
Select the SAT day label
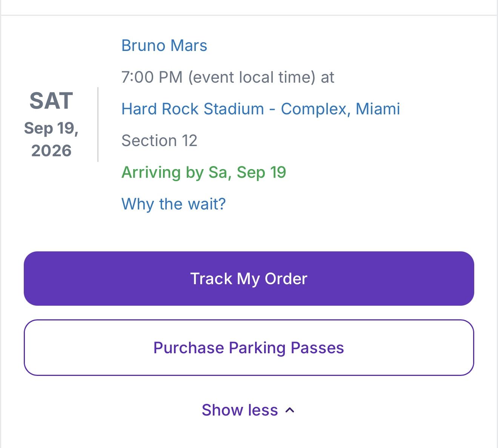tap(51, 101)
